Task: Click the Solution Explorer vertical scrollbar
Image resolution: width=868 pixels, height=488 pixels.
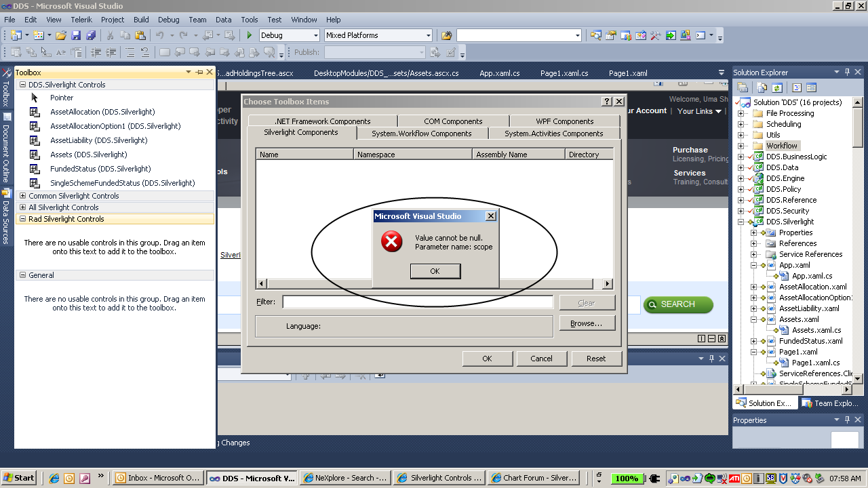Action: [x=858, y=241]
